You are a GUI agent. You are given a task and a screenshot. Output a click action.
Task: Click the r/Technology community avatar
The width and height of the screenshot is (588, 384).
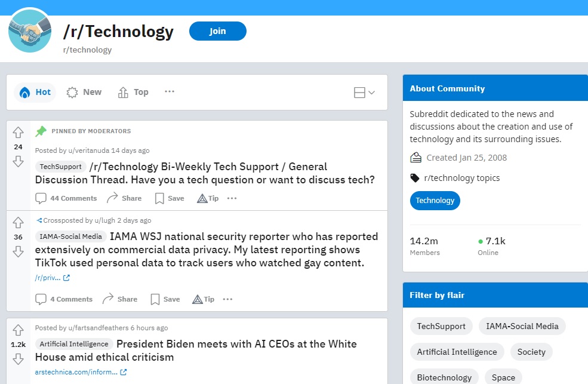click(30, 30)
